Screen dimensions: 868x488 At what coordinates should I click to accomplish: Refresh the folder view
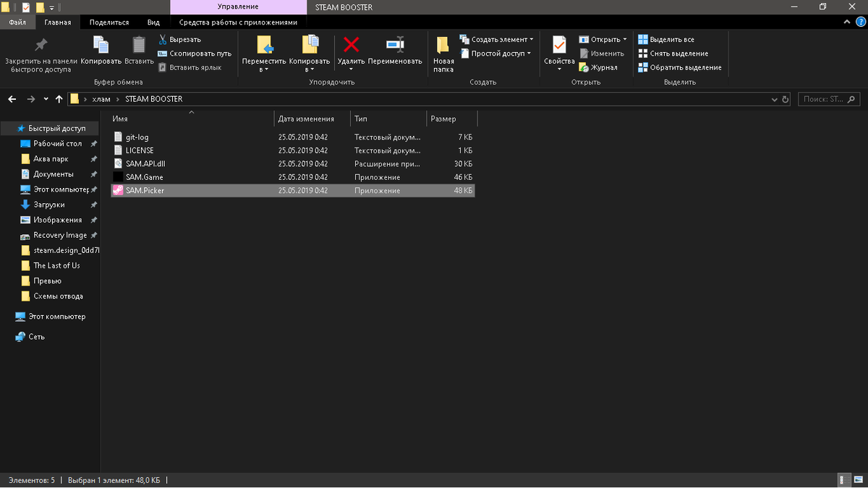click(x=786, y=99)
